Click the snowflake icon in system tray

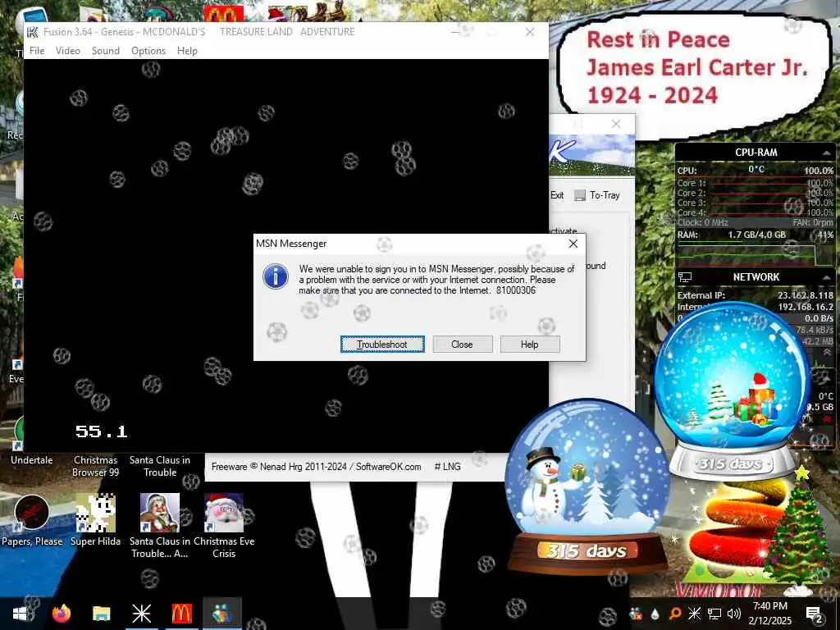click(694, 614)
